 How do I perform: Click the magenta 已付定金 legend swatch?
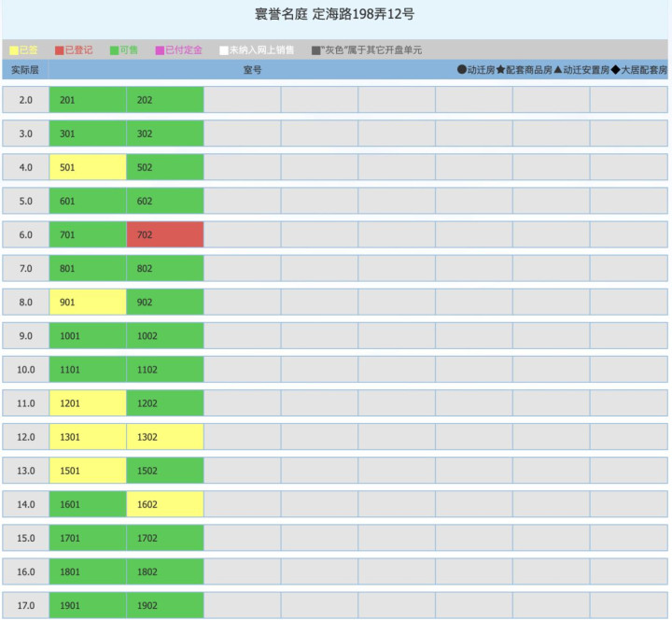pos(160,49)
